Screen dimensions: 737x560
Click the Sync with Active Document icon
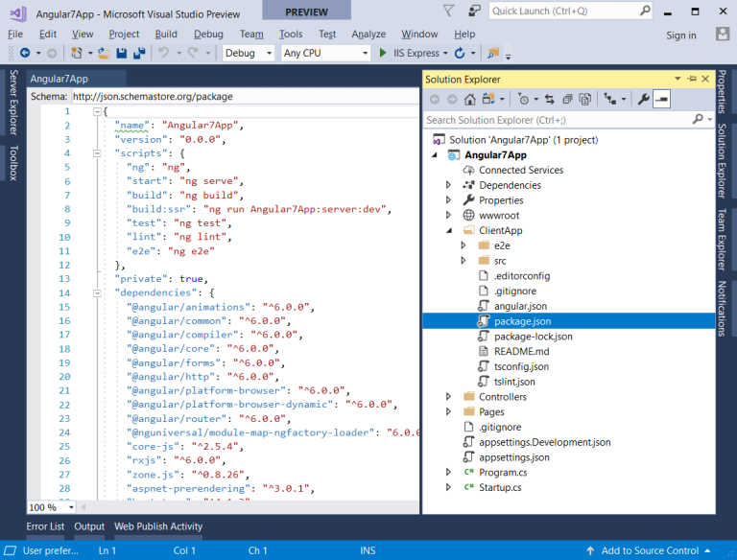pos(550,99)
